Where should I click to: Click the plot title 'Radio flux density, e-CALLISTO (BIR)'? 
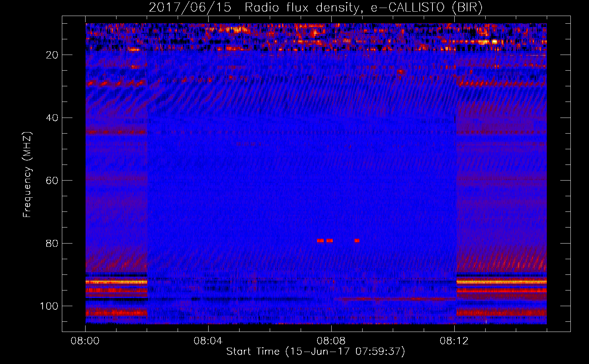[364, 8]
